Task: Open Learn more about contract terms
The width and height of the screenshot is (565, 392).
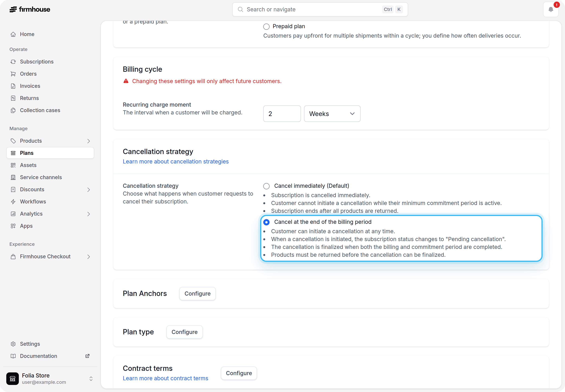Action: click(165, 378)
